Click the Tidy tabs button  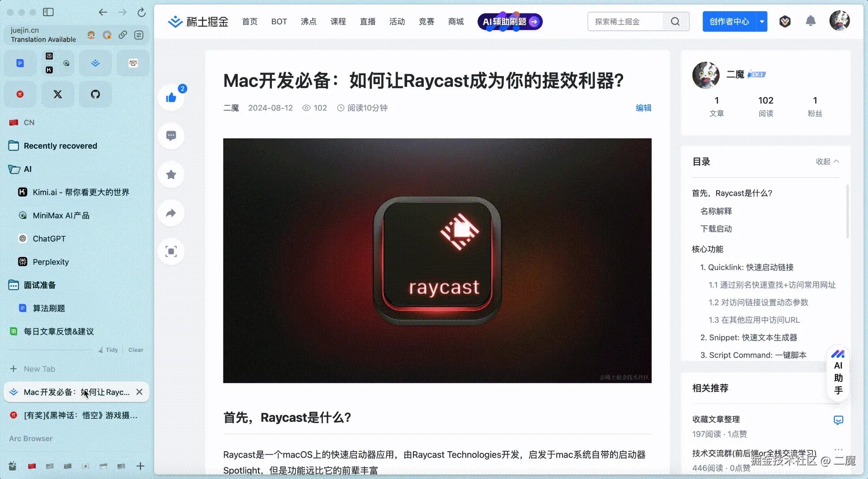pos(108,350)
